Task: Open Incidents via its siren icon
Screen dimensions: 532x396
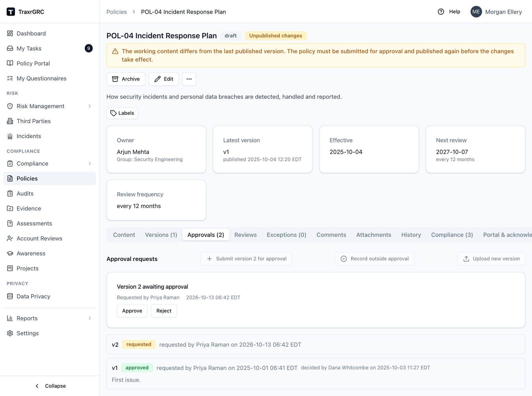Action: tap(10, 136)
